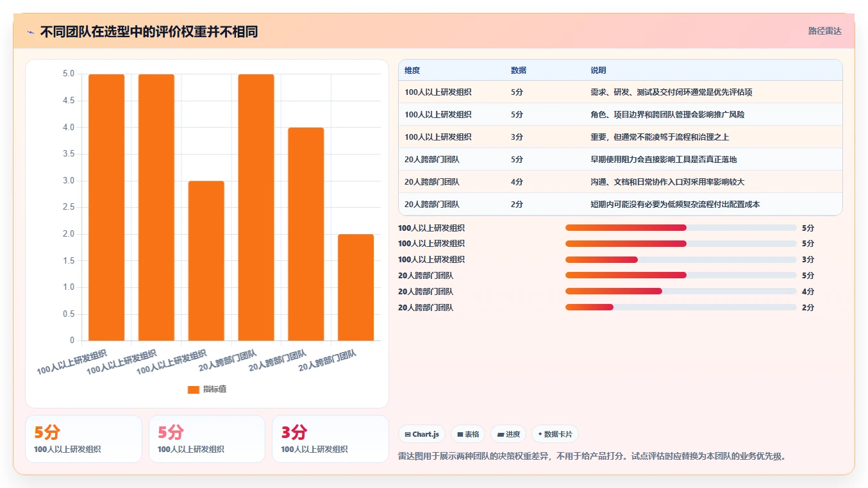Image resolution: width=868 pixels, height=488 pixels.
Task: Click the chart bar reaching 2.0
Action: click(356, 287)
